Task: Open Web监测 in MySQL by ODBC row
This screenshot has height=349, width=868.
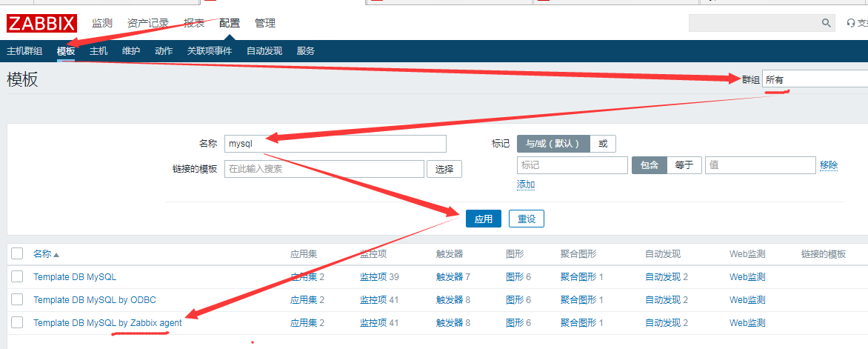Action: click(x=747, y=299)
